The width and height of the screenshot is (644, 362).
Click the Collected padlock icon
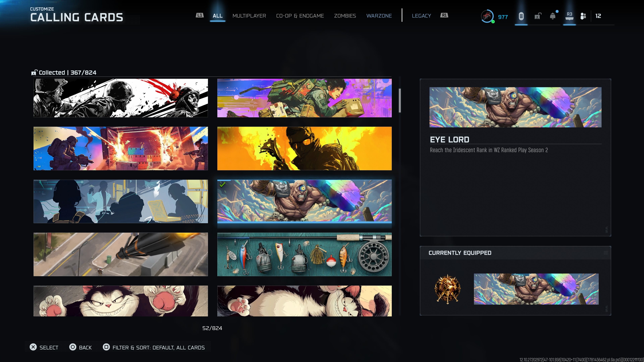tap(34, 72)
